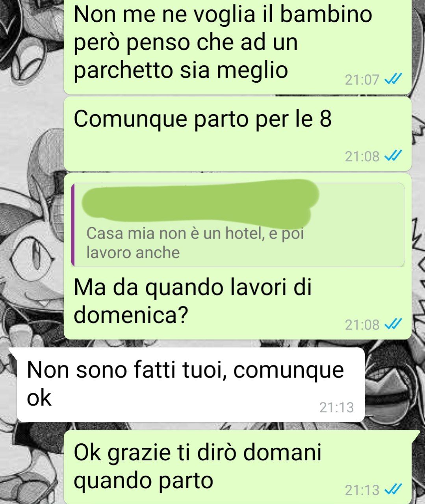Tap the blue read-receipt checkmarks at 21:07
The width and height of the screenshot is (425, 504).
pos(393,80)
